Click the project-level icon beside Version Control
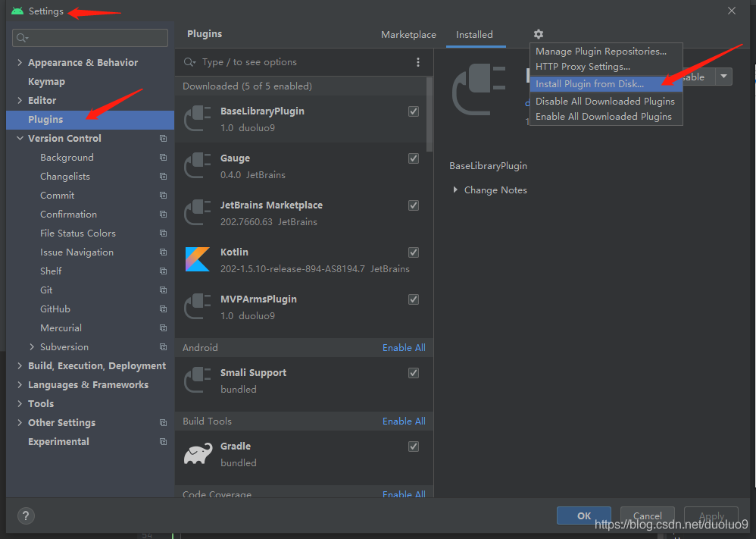This screenshot has height=539, width=756. (164, 139)
